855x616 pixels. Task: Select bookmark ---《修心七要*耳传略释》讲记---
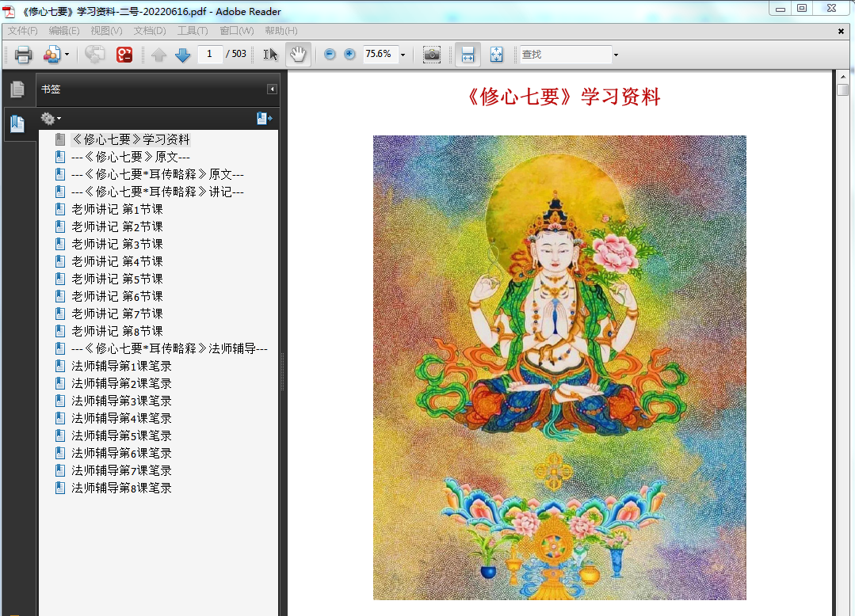click(x=158, y=192)
